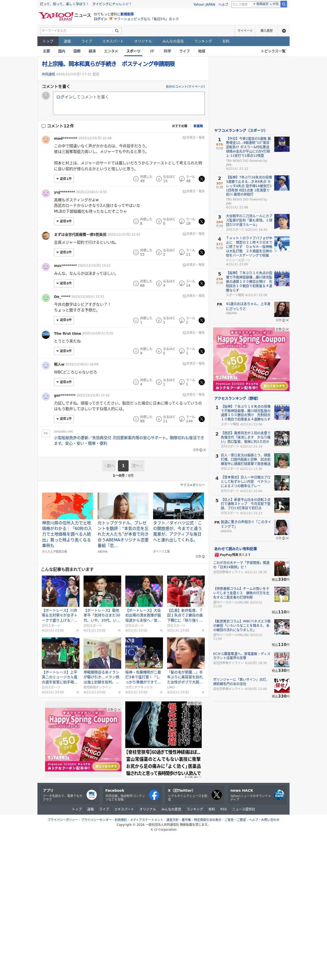Open 神奈川県の住所入力で土地価格 ad thumbnail

(x=67, y=506)
